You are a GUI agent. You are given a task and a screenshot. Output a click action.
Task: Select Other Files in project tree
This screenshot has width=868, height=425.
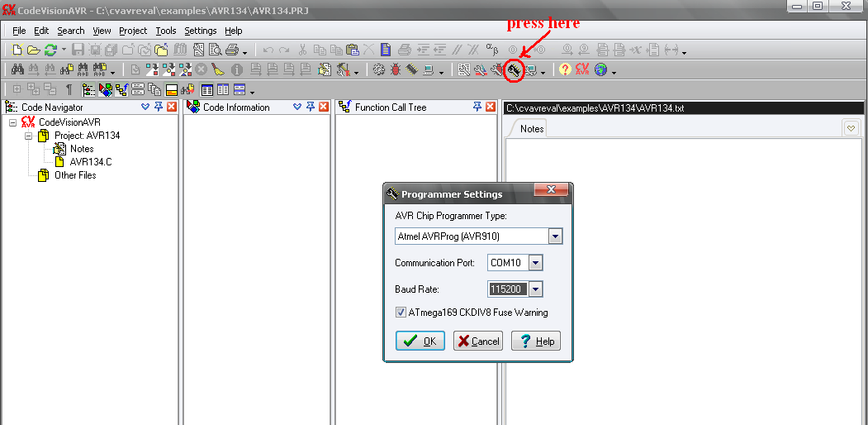tap(75, 175)
